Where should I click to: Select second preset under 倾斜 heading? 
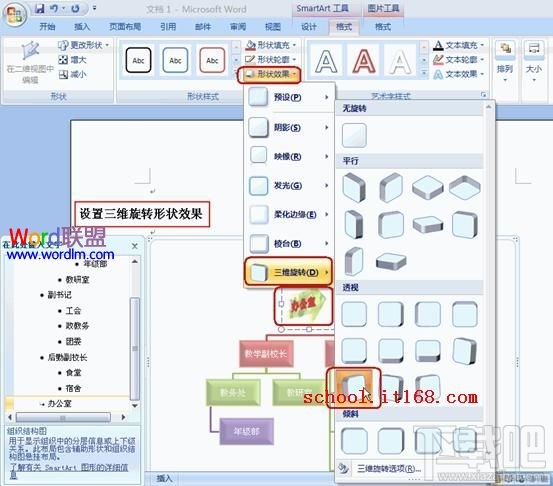(391, 441)
